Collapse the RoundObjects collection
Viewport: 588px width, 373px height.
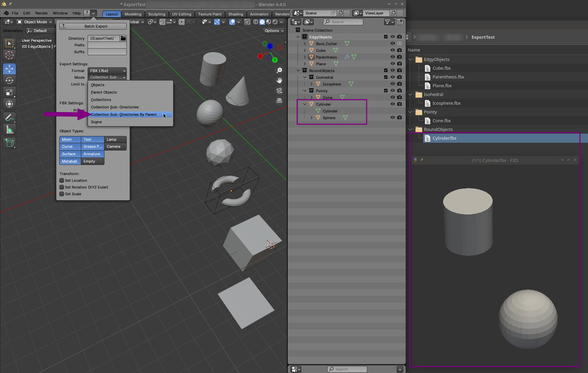(x=298, y=70)
